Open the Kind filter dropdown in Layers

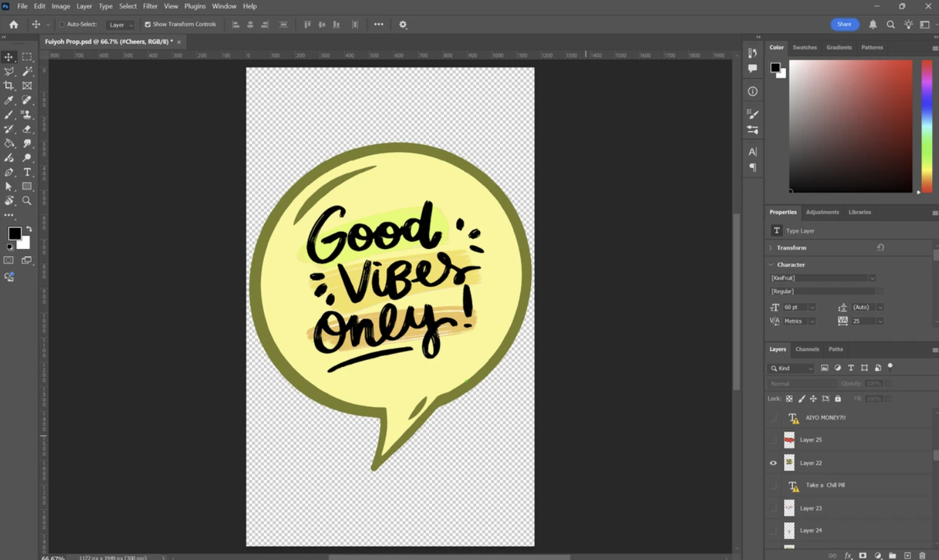coord(791,368)
